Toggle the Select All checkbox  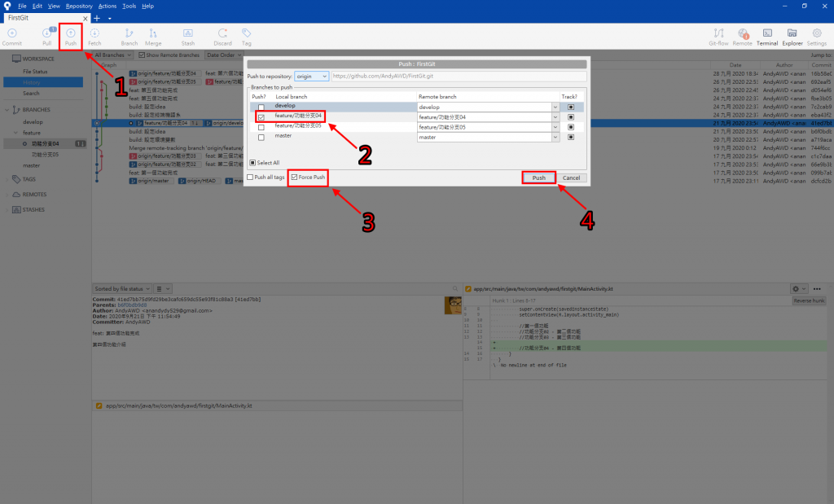click(x=252, y=163)
